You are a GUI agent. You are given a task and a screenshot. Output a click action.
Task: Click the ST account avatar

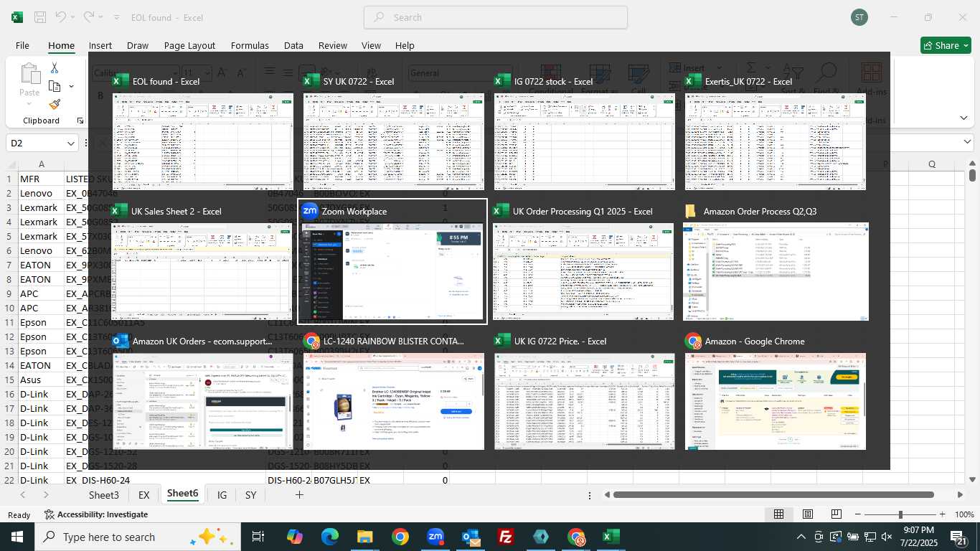point(859,17)
